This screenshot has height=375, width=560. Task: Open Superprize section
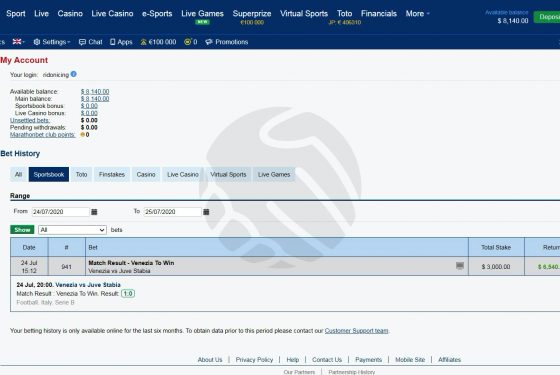[252, 14]
